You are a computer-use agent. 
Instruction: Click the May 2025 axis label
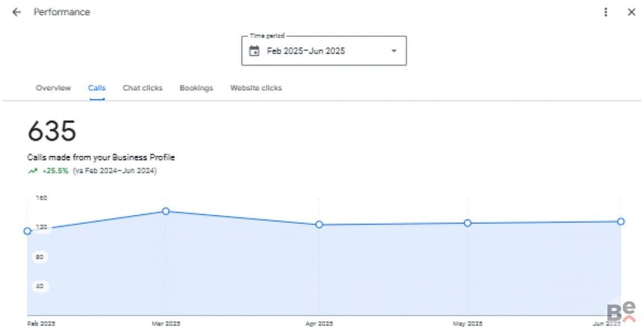click(x=467, y=323)
